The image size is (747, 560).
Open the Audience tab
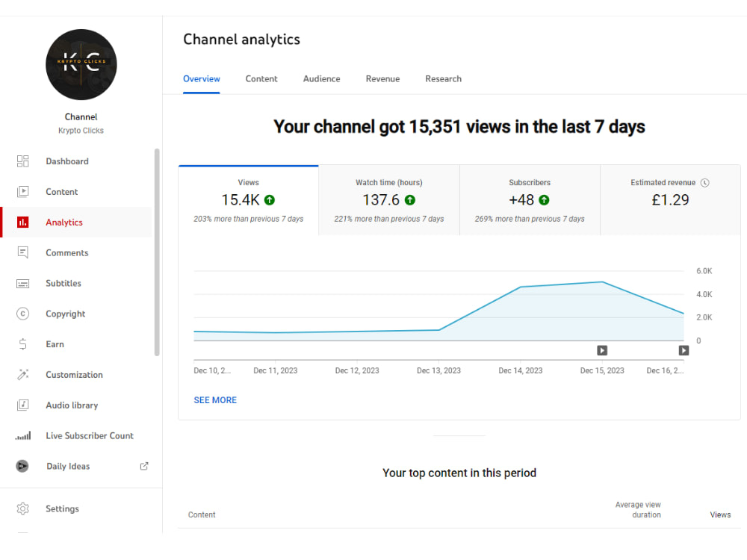pos(321,79)
